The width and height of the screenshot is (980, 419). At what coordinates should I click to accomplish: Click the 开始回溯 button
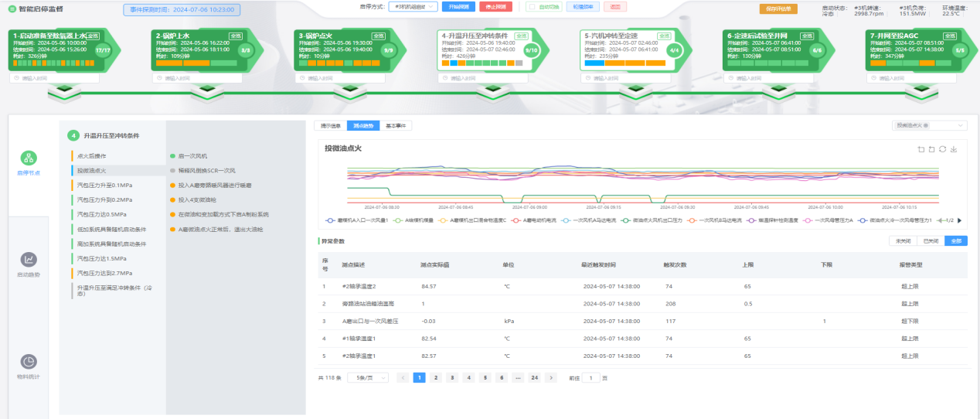coord(458,7)
